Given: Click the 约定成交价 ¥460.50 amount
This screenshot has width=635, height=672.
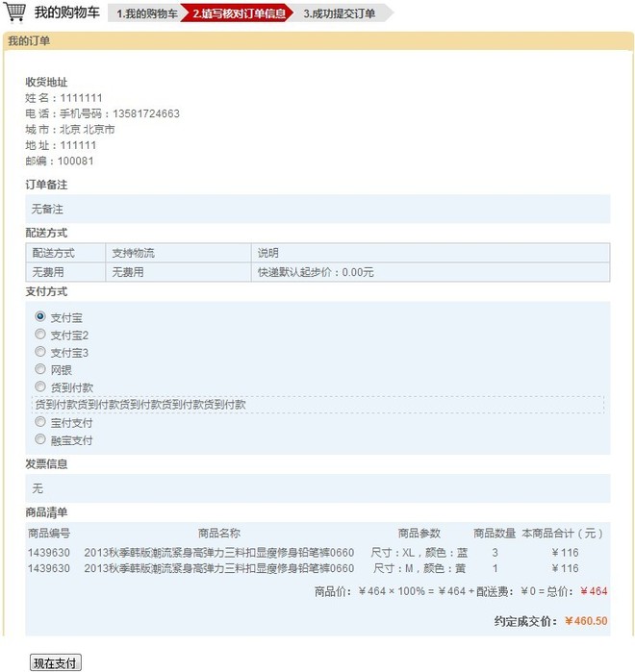Looking at the screenshot, I should [x=585, y=621].
